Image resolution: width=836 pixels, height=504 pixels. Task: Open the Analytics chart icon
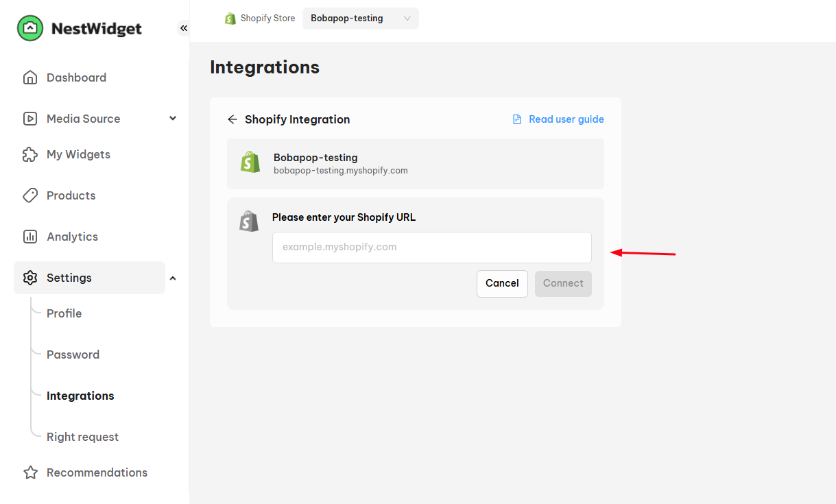30,237
